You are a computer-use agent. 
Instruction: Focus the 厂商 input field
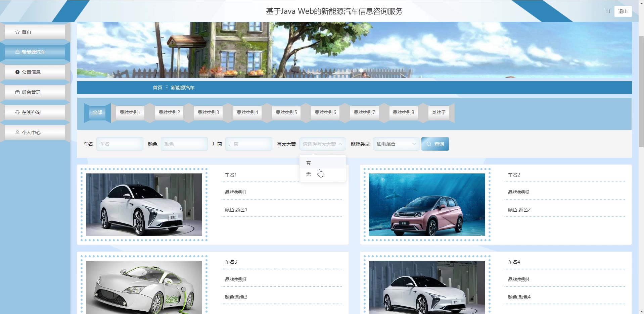(x=249, y=144)
